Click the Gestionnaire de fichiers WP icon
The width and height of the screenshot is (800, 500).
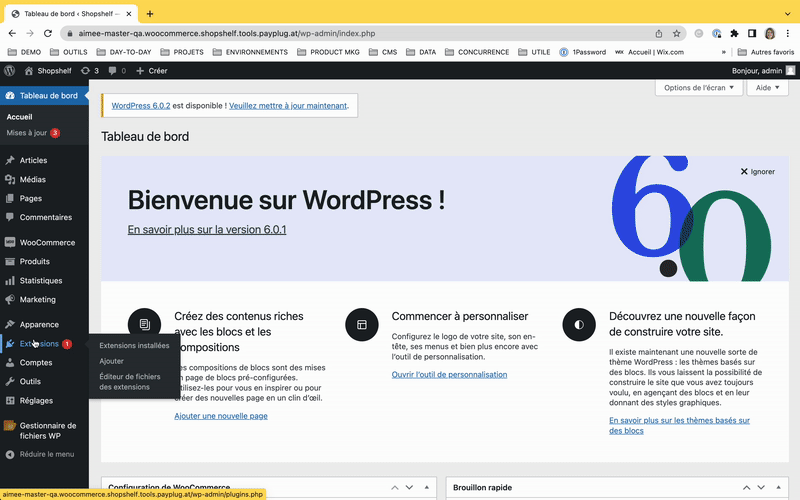click(x=10, y=426)
